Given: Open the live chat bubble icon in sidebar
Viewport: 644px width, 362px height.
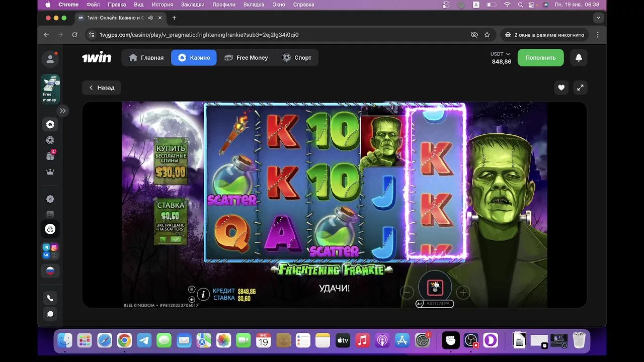Looking at the screenshot, I should point(50,314).
